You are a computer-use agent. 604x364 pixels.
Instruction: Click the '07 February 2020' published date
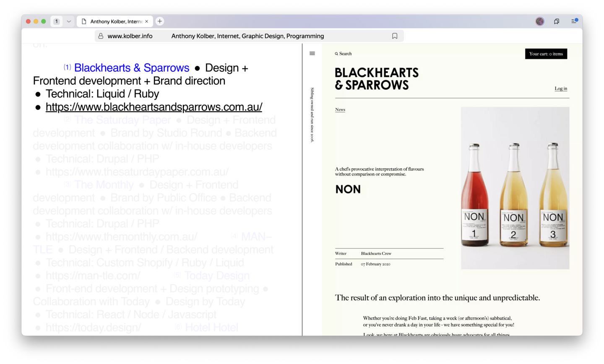click(376, 264)
